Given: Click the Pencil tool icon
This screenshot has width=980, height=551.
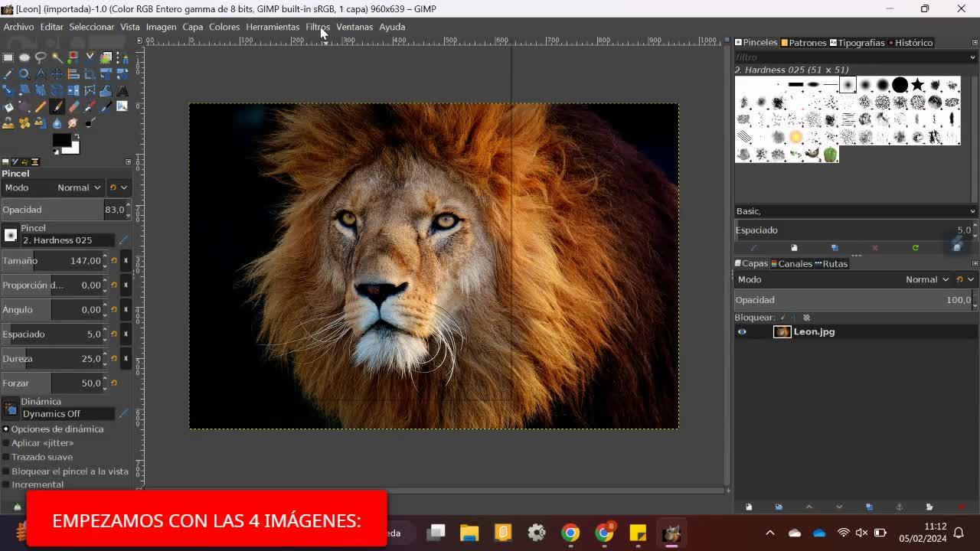Looking at the screenshot, I should (x=41, y=106).
